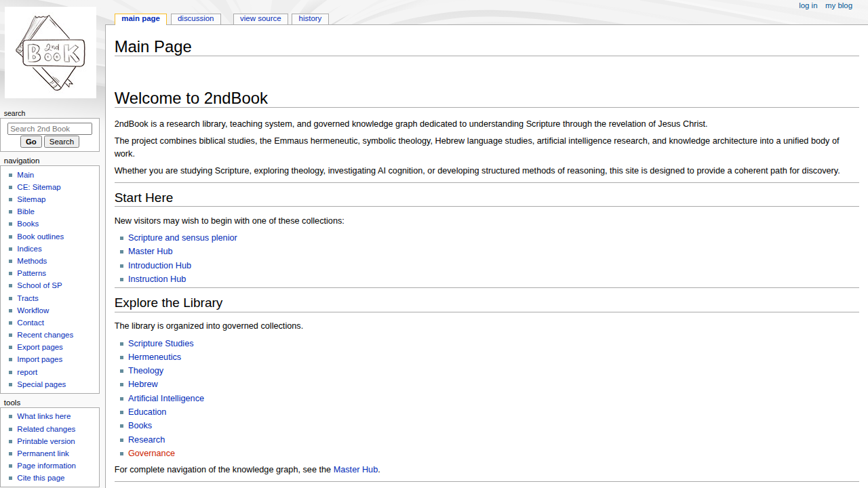The image size is (868, 488).
Task: Open Patterns sidebar link
Action: point(32,273)
